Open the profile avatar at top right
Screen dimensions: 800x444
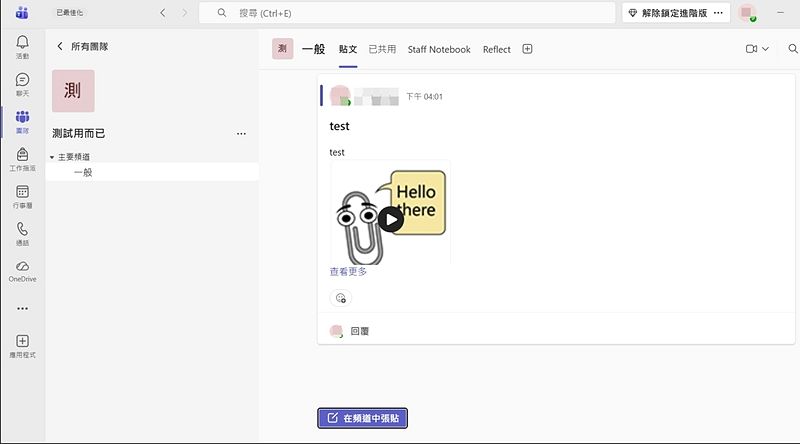tap(747, 13)
